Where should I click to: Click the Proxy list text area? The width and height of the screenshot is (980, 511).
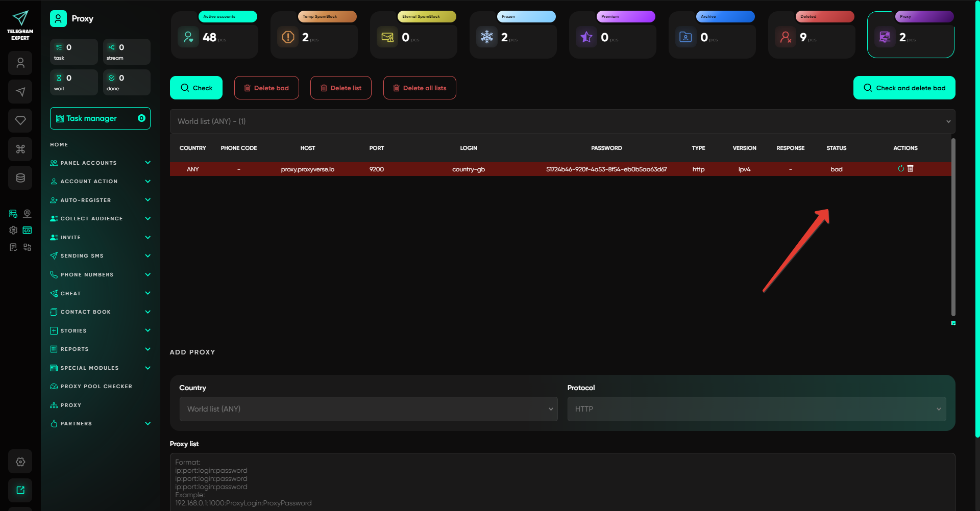point(562,482)
